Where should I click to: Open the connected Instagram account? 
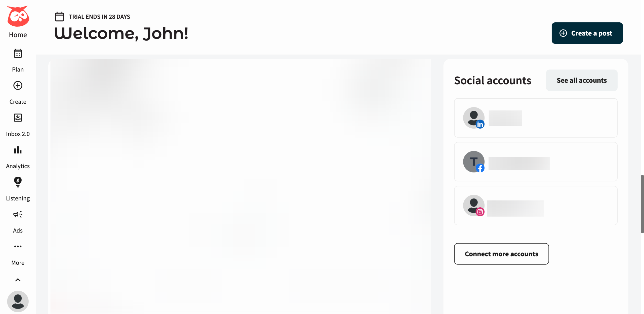point(536,206)
